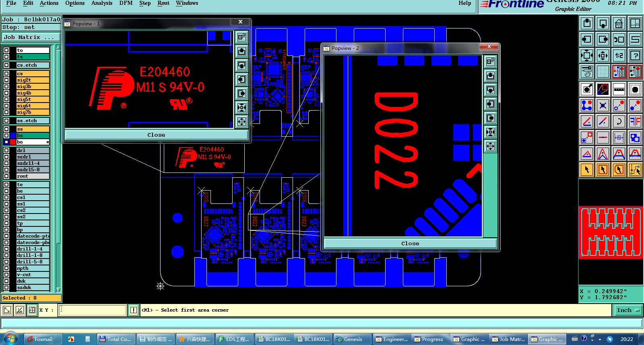Click the delete feature blue X icon
Viewport: 644px width, 345px height.
[x=603, y=105]
